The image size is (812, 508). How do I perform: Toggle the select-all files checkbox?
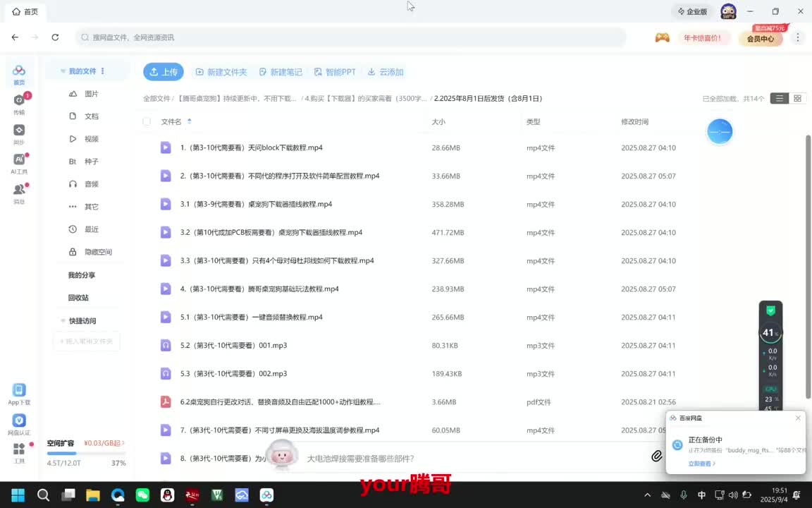click(x=147, y=121)
